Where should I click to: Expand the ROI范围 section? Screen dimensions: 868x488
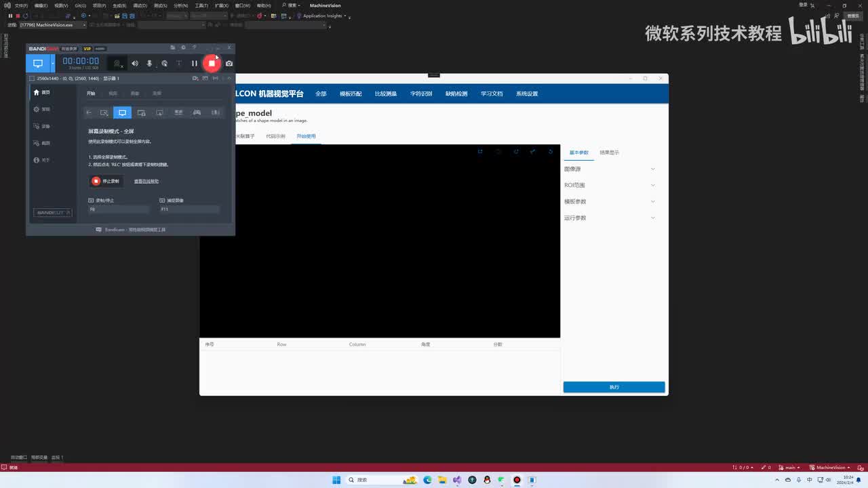(610, 185)
